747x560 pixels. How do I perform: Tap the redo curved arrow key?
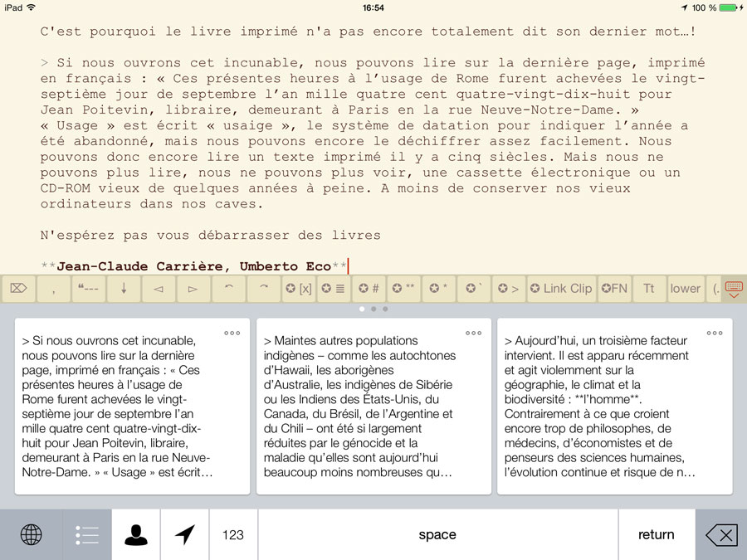point(263,289)
